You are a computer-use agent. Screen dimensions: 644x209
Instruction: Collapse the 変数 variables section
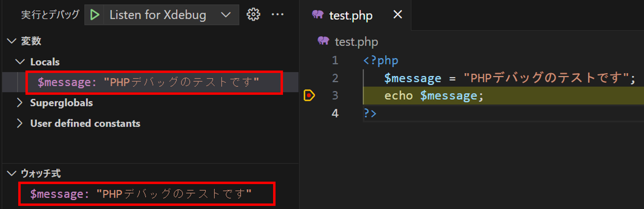point(11,41)
